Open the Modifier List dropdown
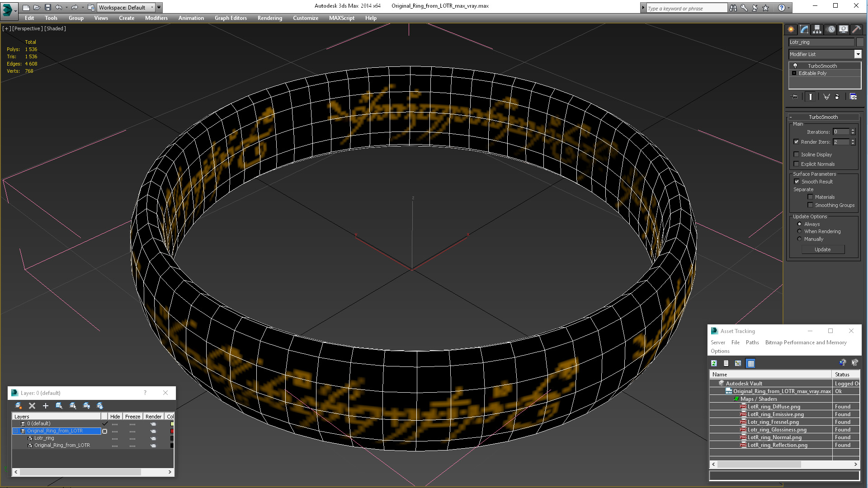This screenshot has width=868, height=488. click(x=858, y=54)
